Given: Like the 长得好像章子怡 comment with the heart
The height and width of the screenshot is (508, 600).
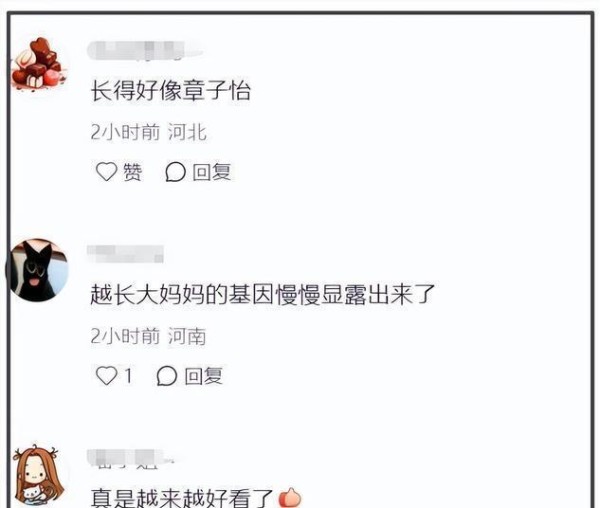Looking at the screenshot, I should [106, 172].
